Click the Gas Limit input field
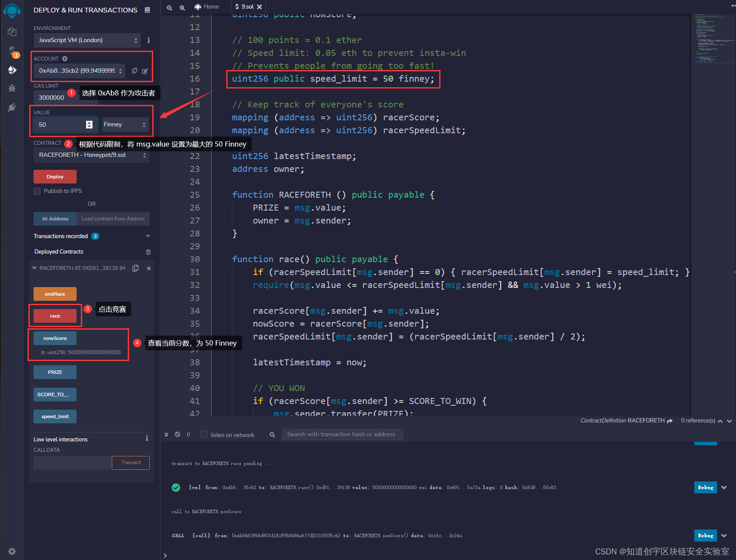This screenshot has width=736, height=560. pyautogui.click(x=66, y=98)
